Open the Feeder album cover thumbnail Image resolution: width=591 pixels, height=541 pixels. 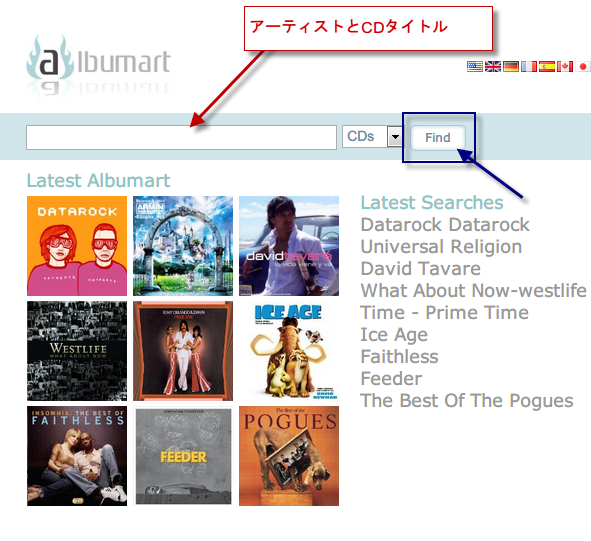coord(183,456)
